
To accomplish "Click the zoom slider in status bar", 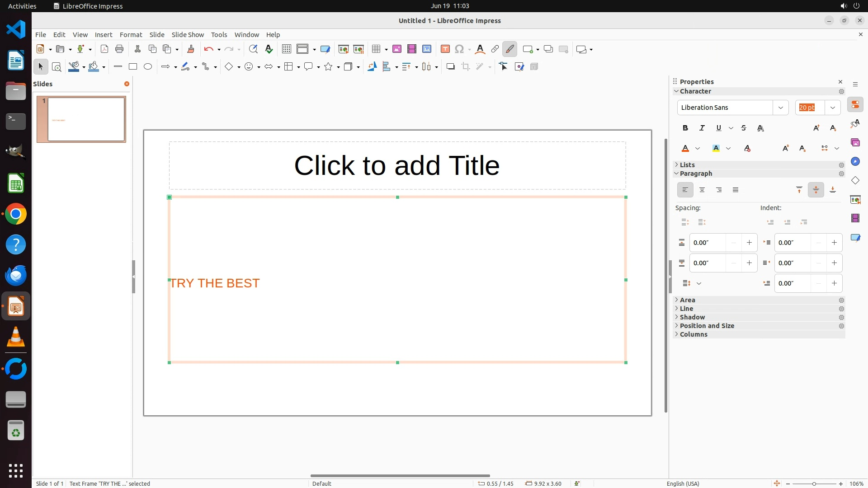I will tap(814, 483).
